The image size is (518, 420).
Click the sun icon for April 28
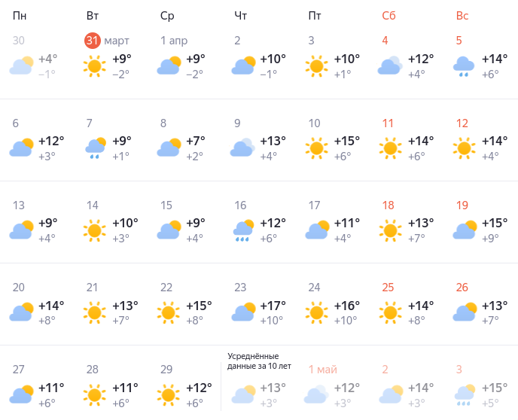[94, 394]
